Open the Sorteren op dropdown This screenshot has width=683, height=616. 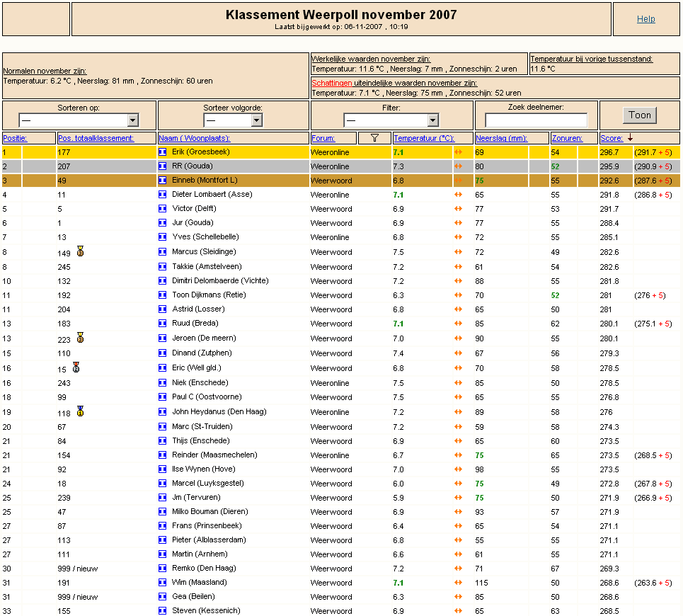pos(79,120)
